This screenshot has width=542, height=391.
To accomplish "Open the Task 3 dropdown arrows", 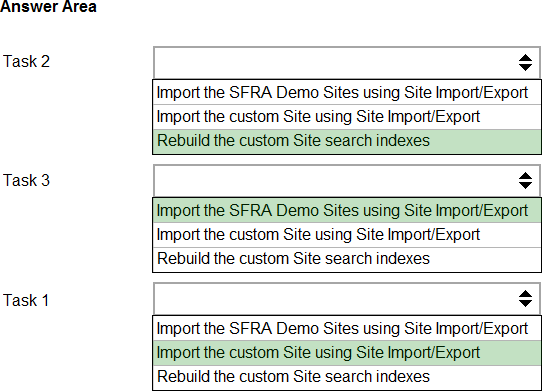I will point(525,180).
